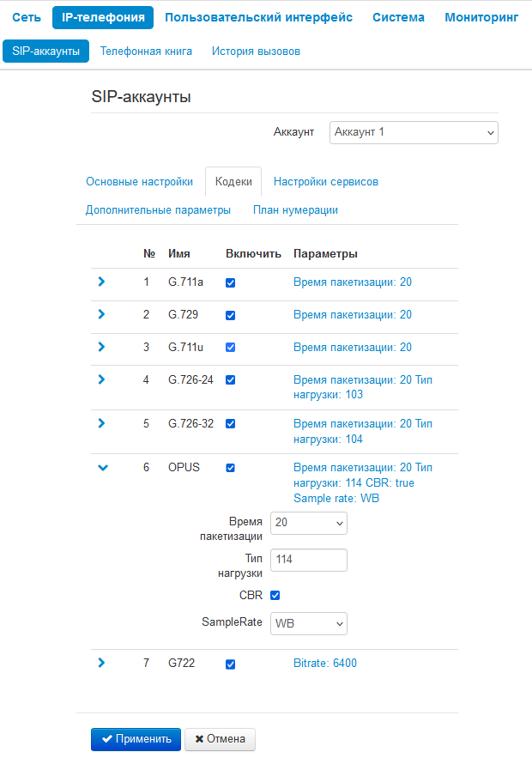Screen dimensions: 532x764
Task: Uncheck the OPUS codec enable checkbox
Action: [x=230, y=468]
